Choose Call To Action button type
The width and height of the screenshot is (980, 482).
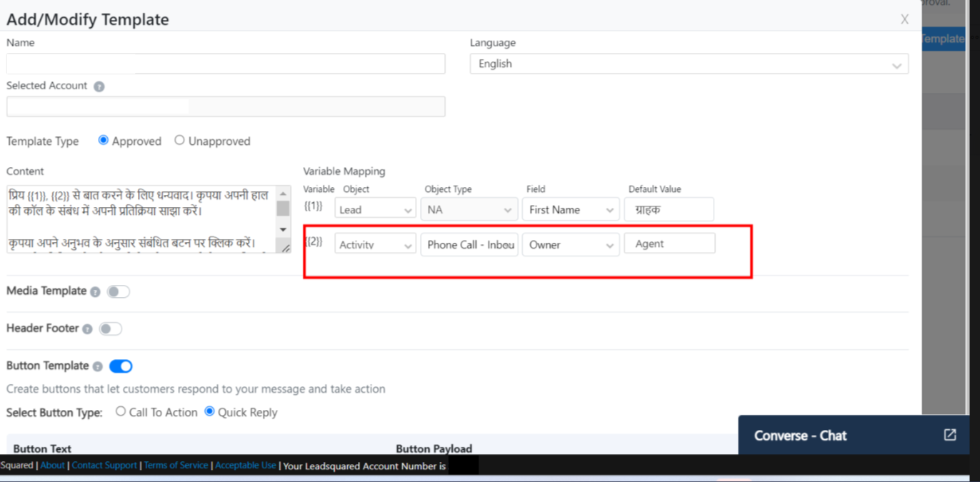tap(121, 411)
